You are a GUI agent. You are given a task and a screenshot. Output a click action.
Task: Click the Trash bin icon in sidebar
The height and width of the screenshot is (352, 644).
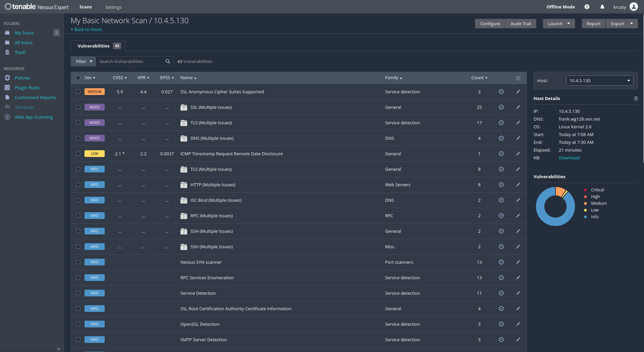coord(7,52)
